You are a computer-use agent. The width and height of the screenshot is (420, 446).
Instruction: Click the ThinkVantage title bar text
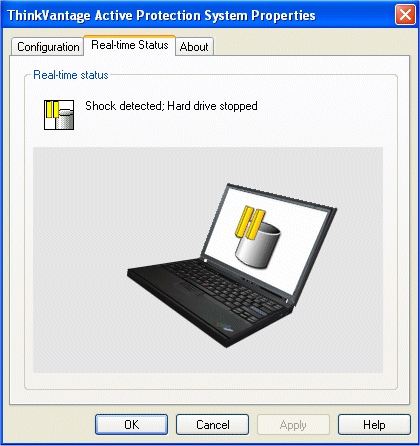coord(161,15)
